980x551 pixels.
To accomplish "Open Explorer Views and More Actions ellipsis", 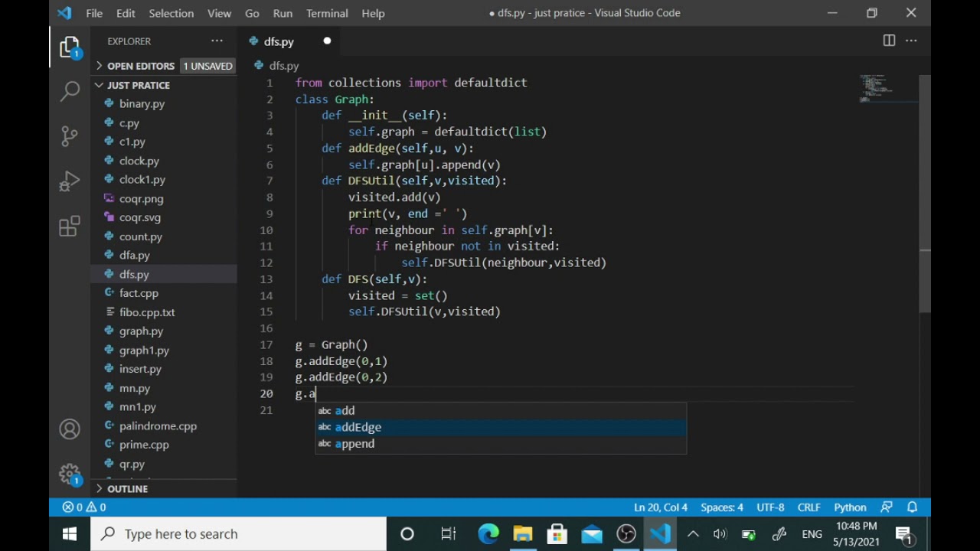I will (x=217, y=41).
